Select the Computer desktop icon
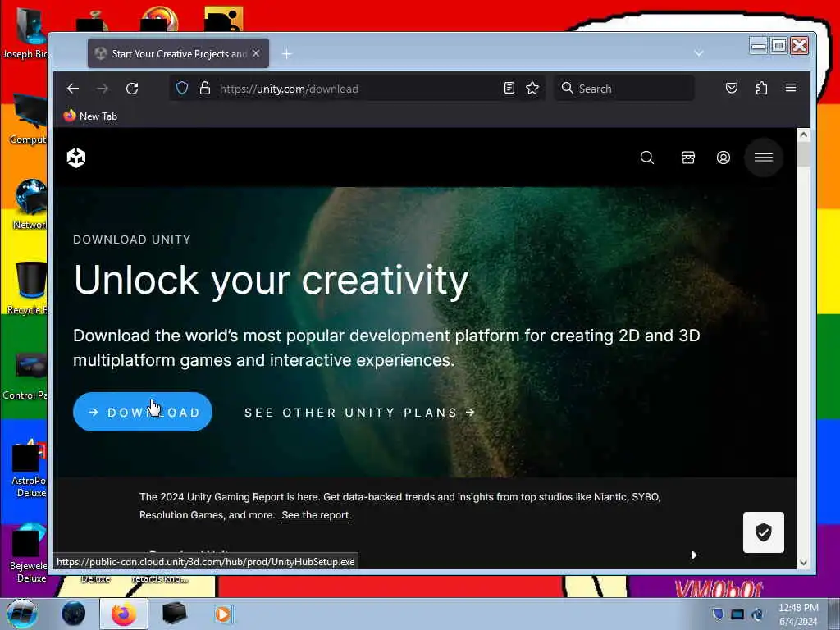 coord(28,119)
